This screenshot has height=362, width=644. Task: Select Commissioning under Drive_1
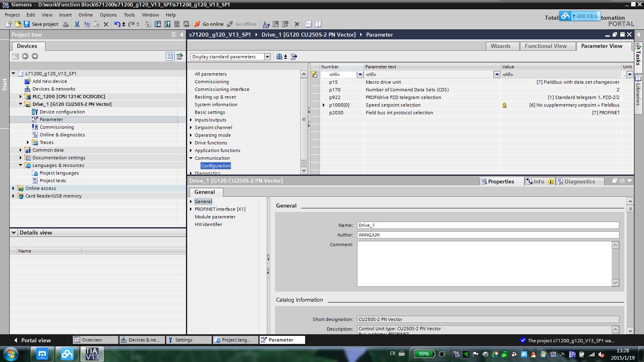click(57, 127)
